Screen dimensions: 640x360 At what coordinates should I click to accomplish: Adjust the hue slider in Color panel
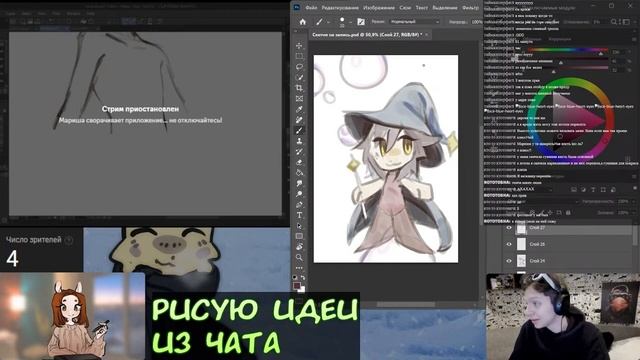[x=567, y=50]
